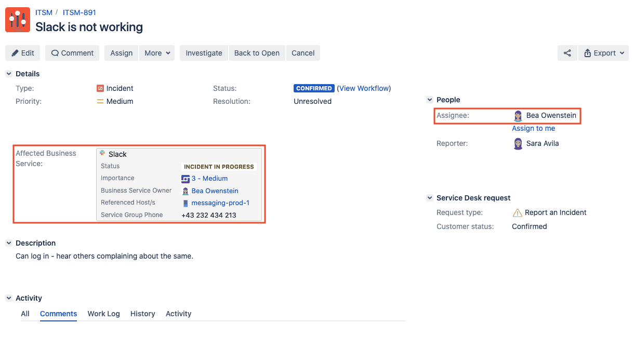Click the Assign to me link
Screen dimensions: 634x364
pos(533,128)
